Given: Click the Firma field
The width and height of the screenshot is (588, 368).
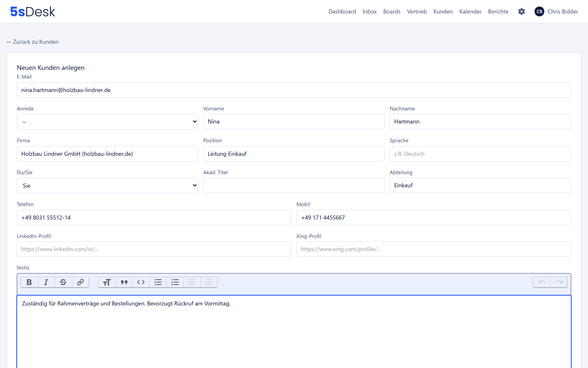Looking at the screenshot, I should click(x=107, y=154).
